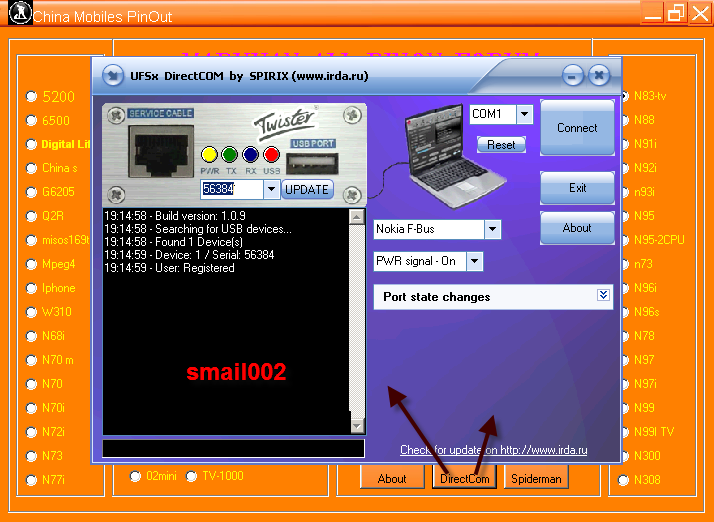
Task: Click the N300 label on right list
Action: pos(647,455)
